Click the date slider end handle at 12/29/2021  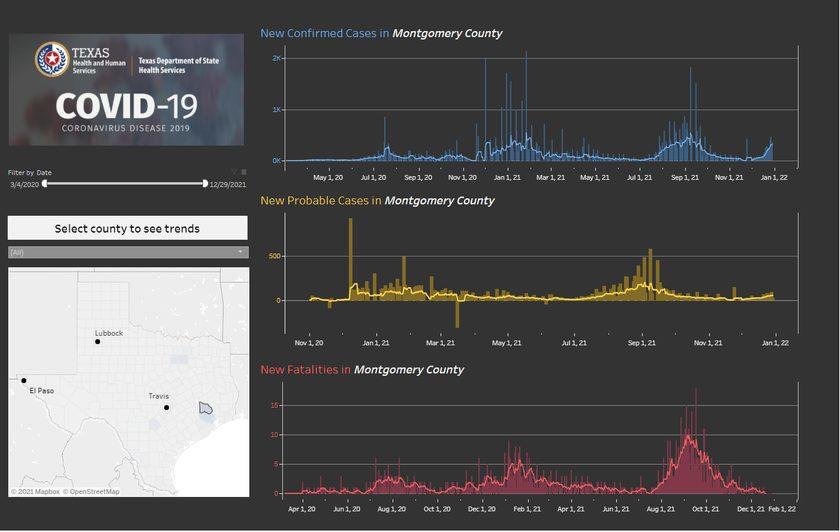(205, 184)
